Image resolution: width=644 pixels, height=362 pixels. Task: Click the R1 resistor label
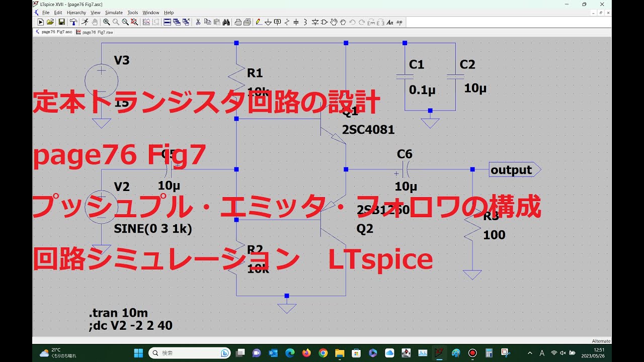[x=255, y=73]
